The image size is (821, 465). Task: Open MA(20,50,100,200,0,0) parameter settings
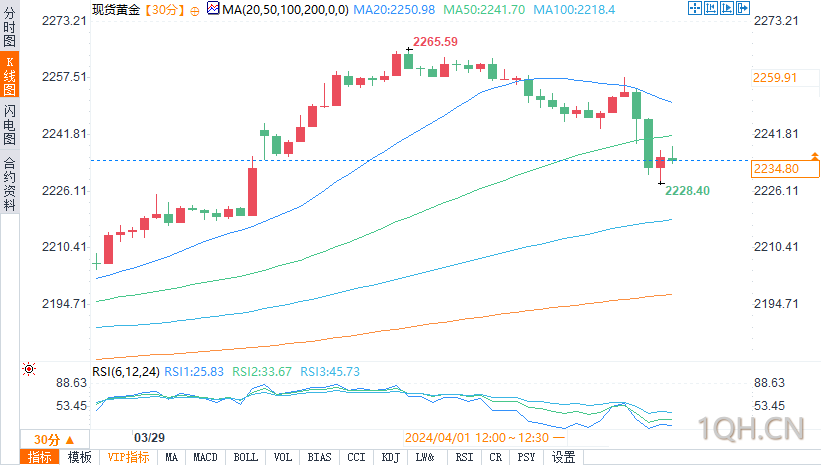click(x=285, y=9)
